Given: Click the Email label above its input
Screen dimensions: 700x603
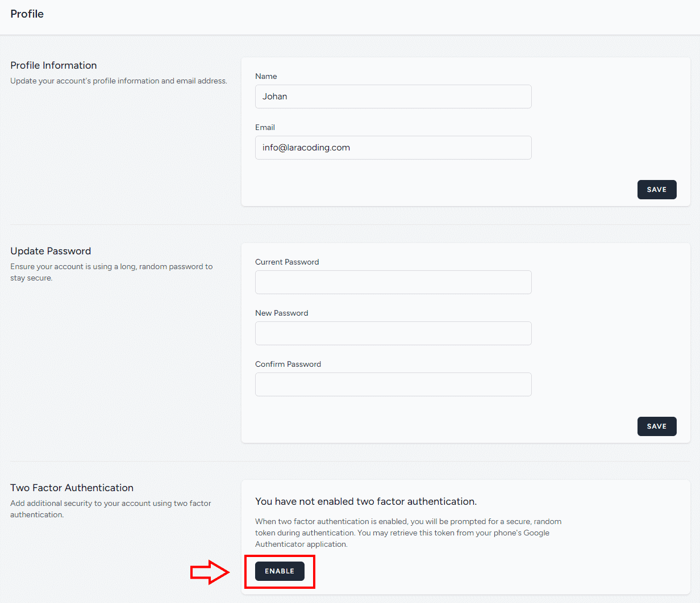Looking at the screenshot, I should click(x=265, y=127).
